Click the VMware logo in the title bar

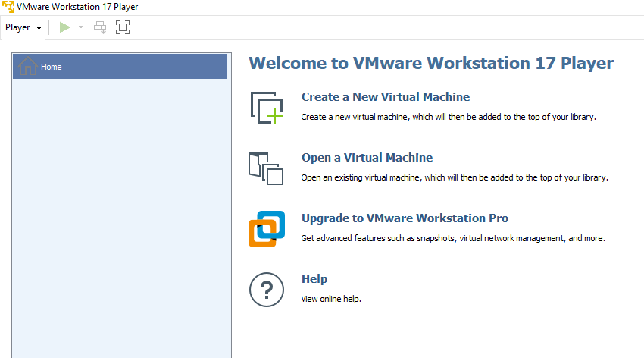coord(8,7)
